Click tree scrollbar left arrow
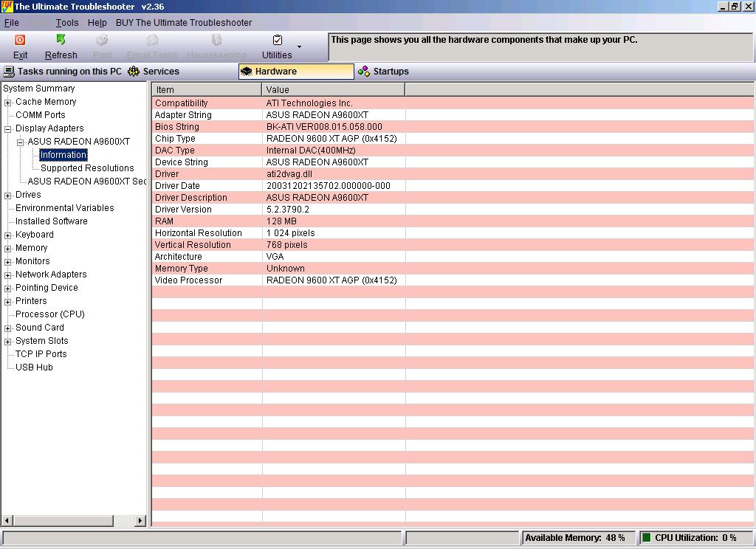This screenshot has height=549, width=756. (x=7, y=520)
